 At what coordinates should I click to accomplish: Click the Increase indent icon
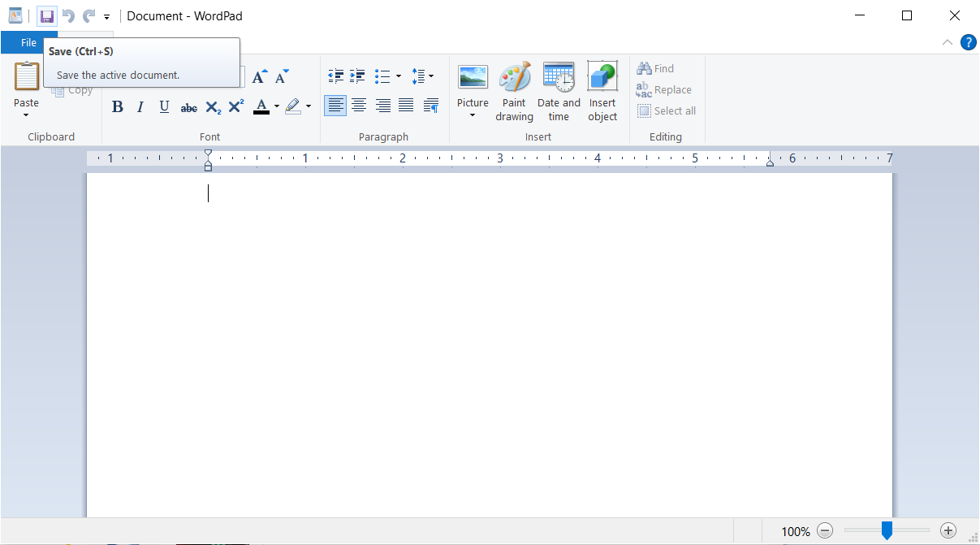(357, 76)
